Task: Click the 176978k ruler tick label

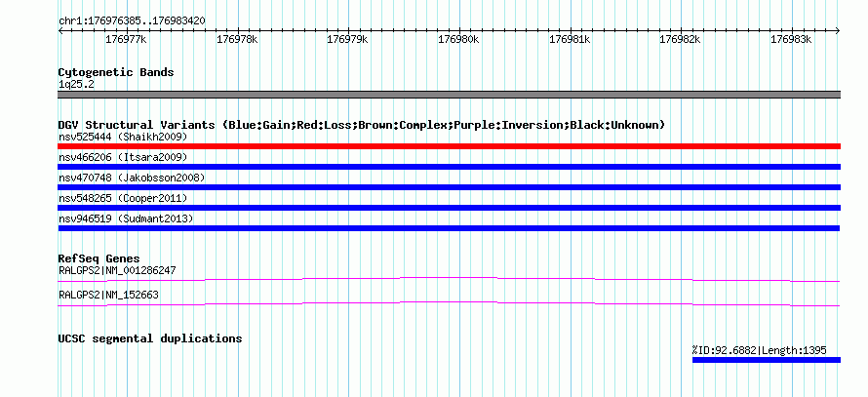Action: (x=237, y=39)
